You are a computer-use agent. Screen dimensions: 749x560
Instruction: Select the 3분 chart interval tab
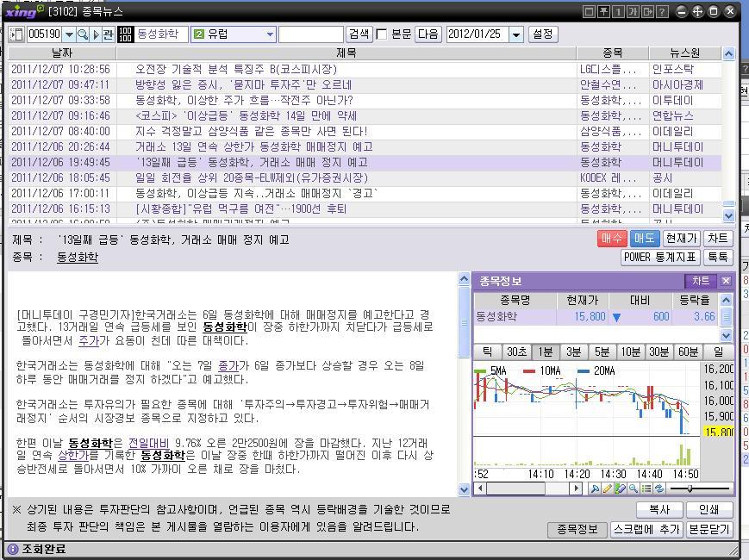coord(573,352)
